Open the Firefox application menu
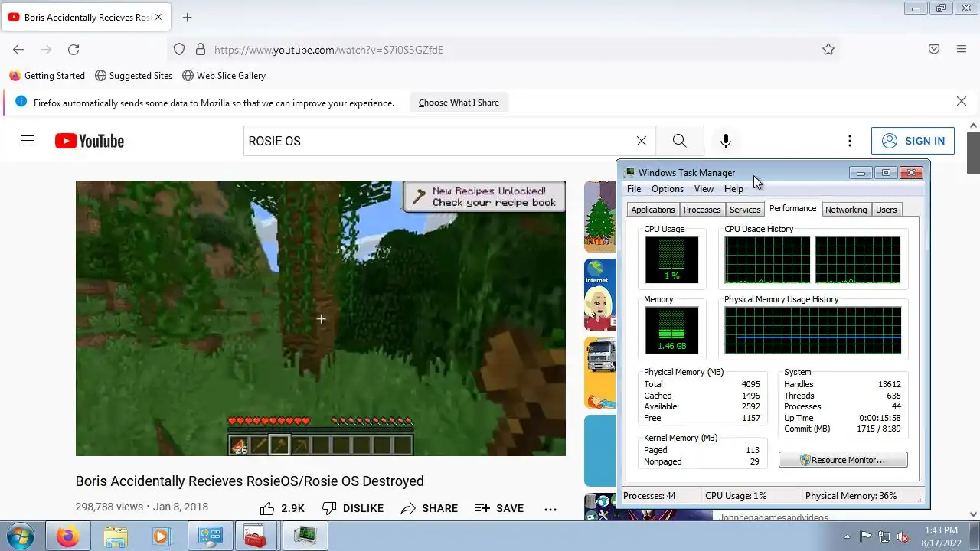The width and height of the screenshot is (980, 551). 962,50
